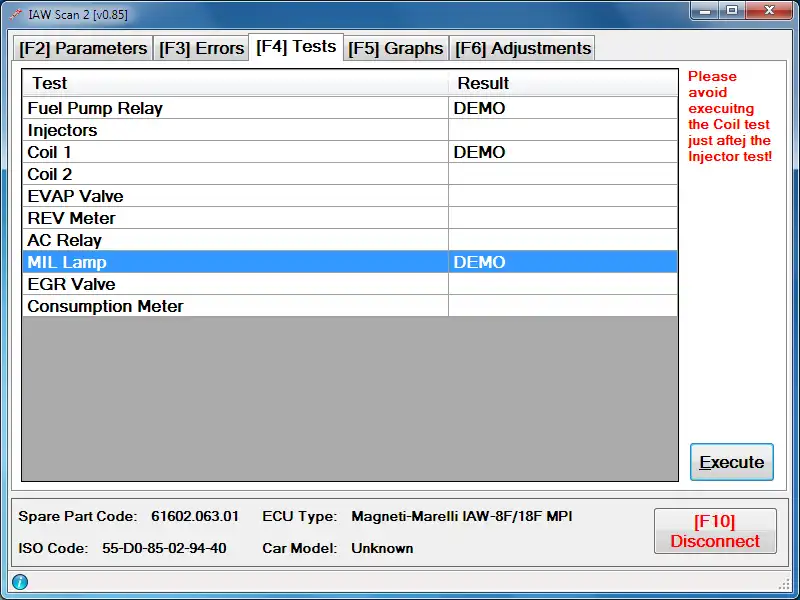Click the Car Model value Unknown
The height and width of the screenshot is (600, 800).
[382, 548]
